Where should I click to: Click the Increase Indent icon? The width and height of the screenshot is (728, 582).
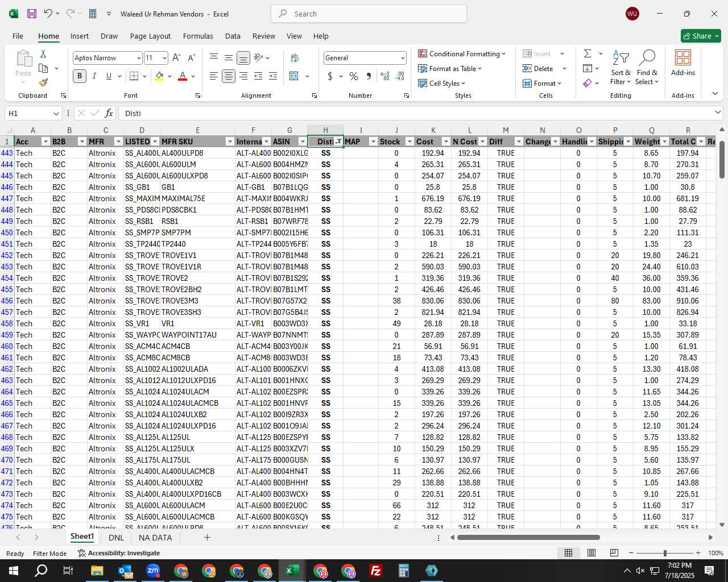click(x=273, y=76)
